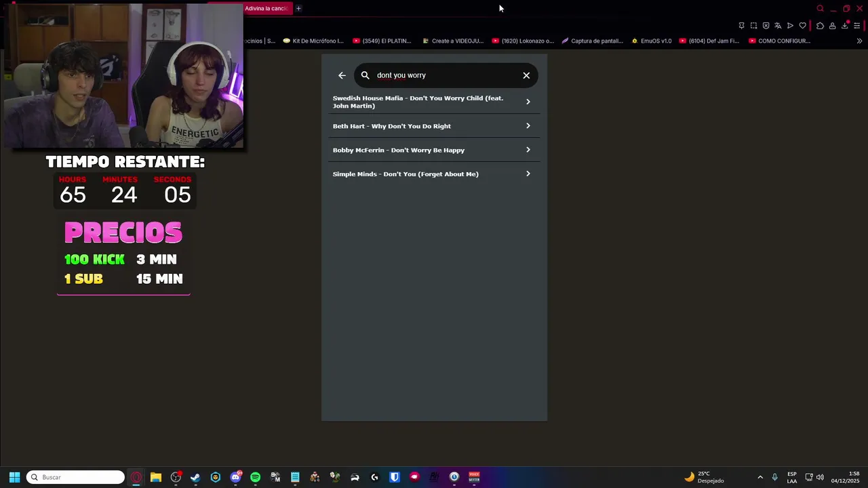The image size is (868, 488).
Task: Open the 'Create a VIDEOJU...' bookmark
Action: 452,41
